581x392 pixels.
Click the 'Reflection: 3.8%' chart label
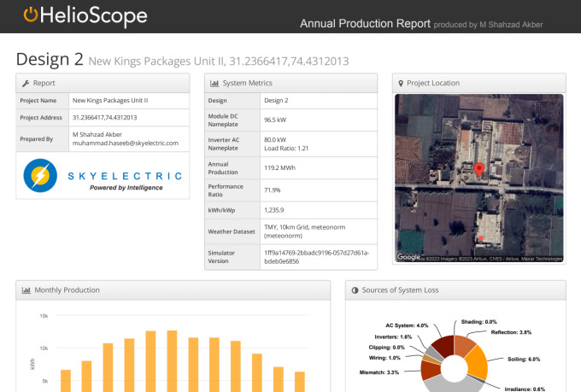pyautogui.click(x=511, y=332)
